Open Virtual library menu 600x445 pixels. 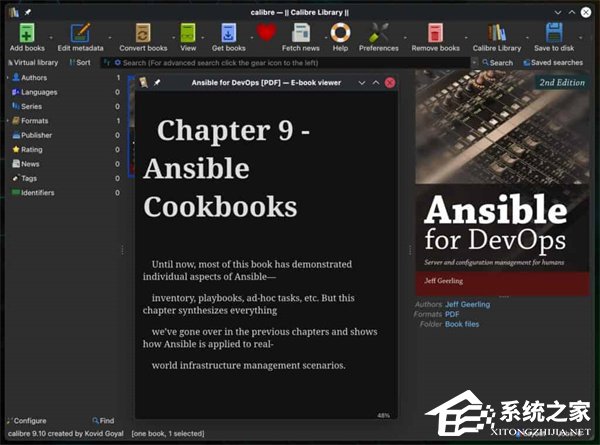click(x=33, y=62)
